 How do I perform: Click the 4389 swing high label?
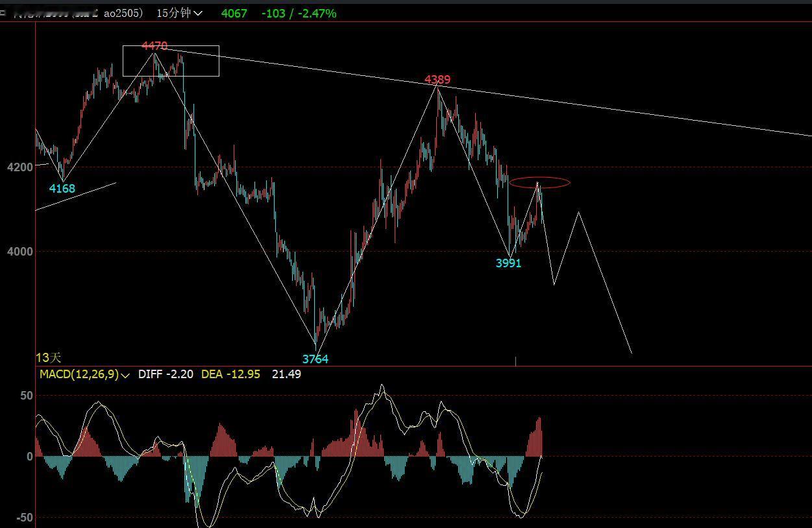click(x=437, y=80)
